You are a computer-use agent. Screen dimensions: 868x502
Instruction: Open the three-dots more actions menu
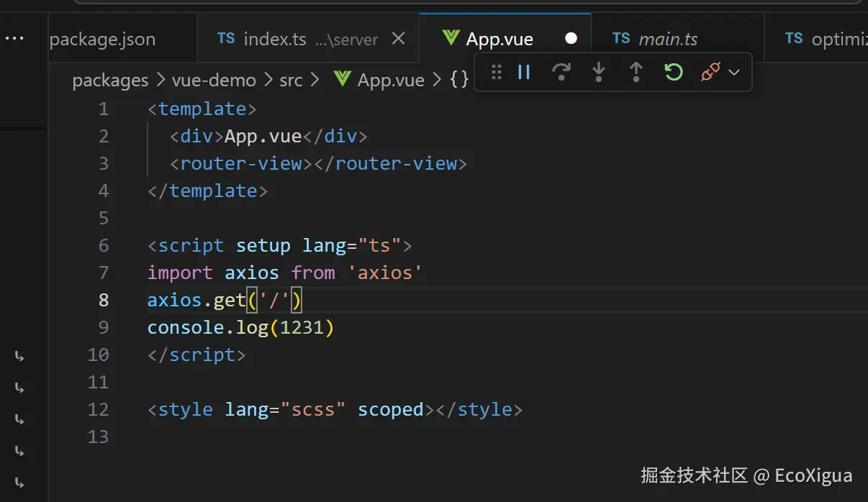pos(14,38)
